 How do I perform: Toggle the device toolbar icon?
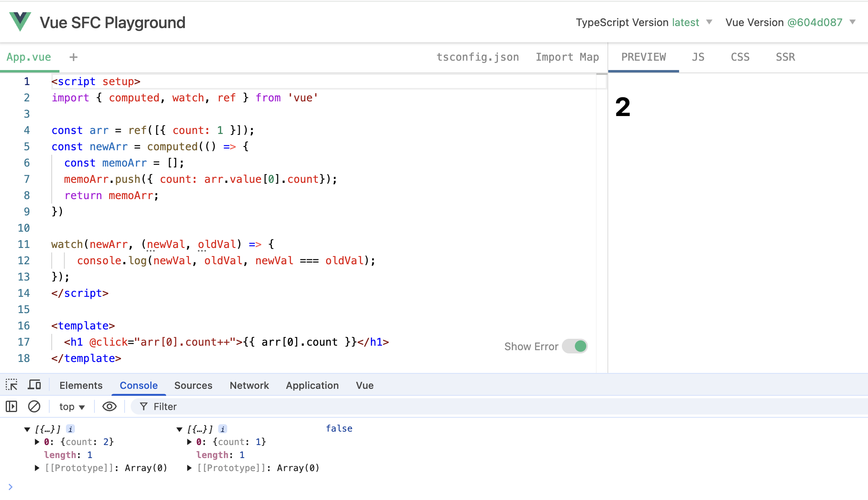pos(34,385)
